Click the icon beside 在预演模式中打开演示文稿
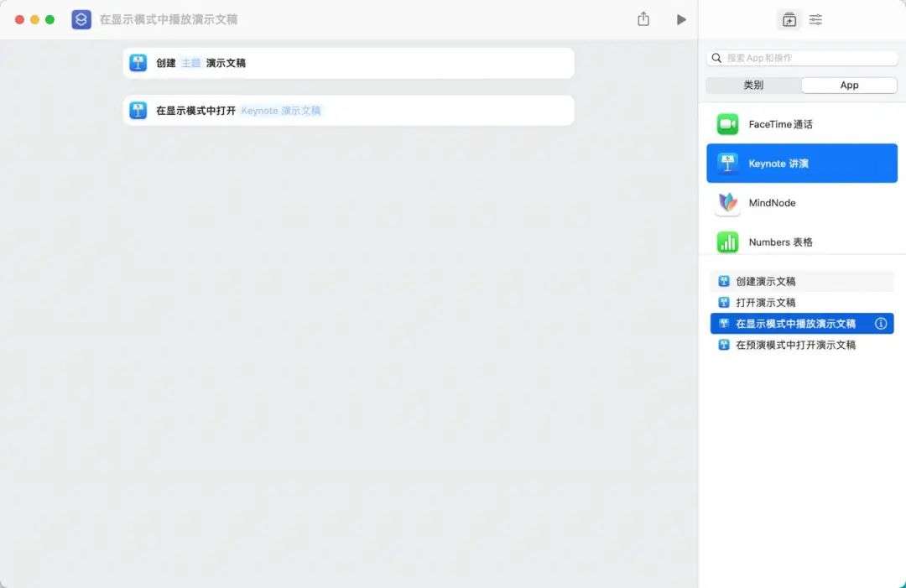The height and width of the screenshot is (588, 906). (723, 345)
